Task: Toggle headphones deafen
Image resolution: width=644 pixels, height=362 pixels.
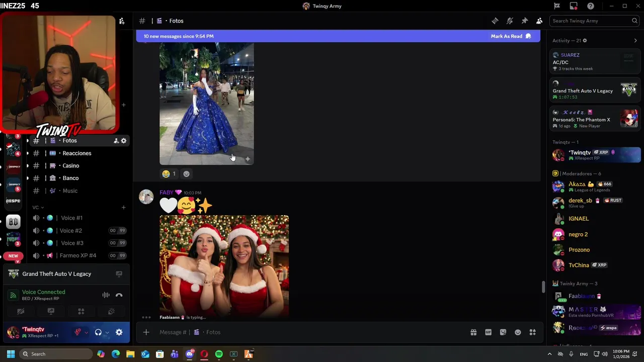Action: click(98, 332)
